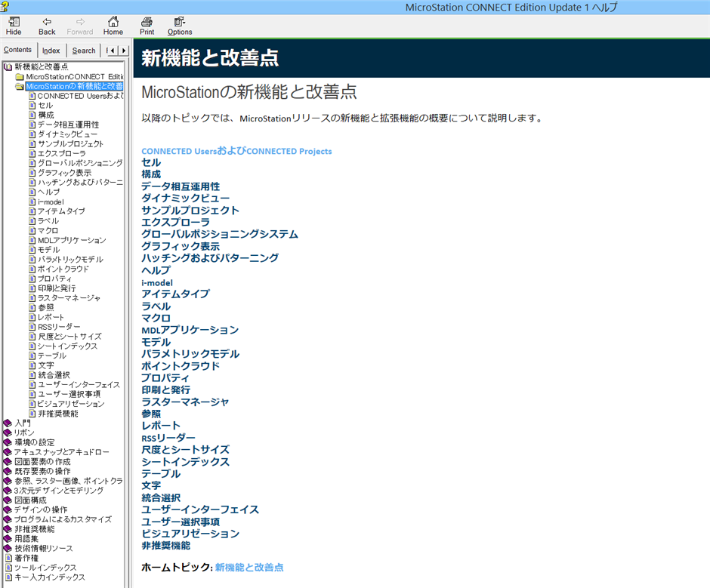Click the help question mark title icon
This screenshot has height=588, width=710.
(5, 6)
